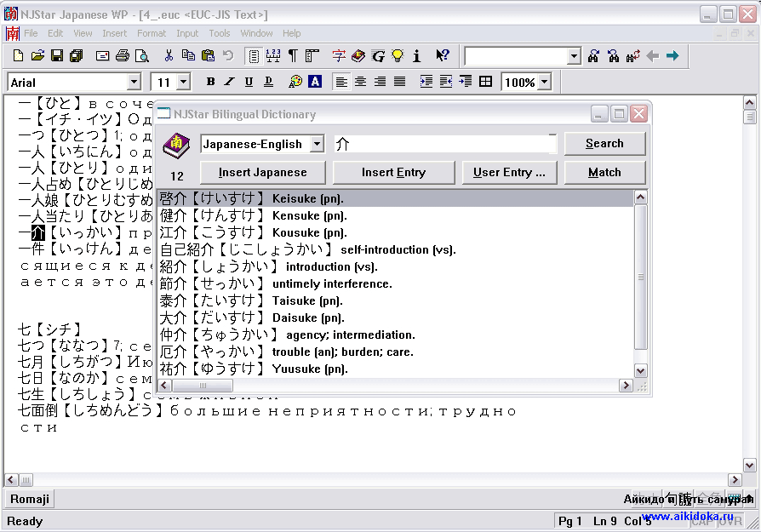Viewport: 761px width, 532px height.
Task: Go forward with the teal right arrow
Action: pyautogui.click(x=672, y=56)
